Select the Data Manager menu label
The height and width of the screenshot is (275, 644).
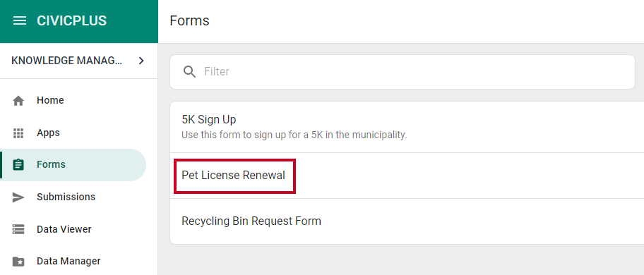click(68, 261)
